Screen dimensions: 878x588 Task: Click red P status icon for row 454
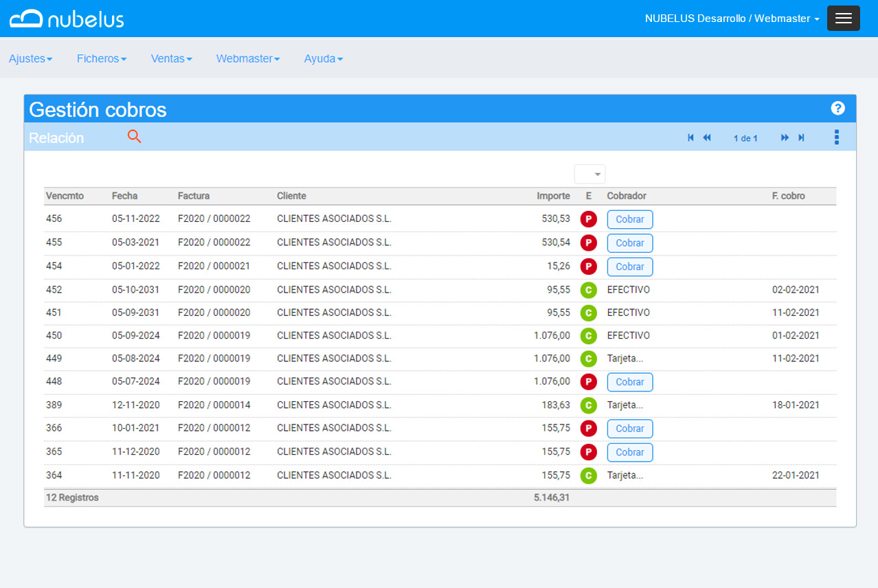[x=588, y=267]
